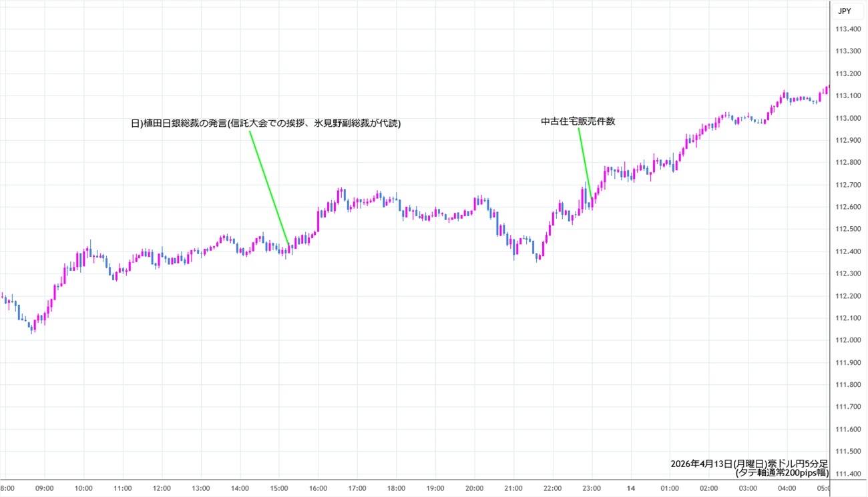Click the last candle at the 05:00 mark
868x497 pixels.
point(827,89)
